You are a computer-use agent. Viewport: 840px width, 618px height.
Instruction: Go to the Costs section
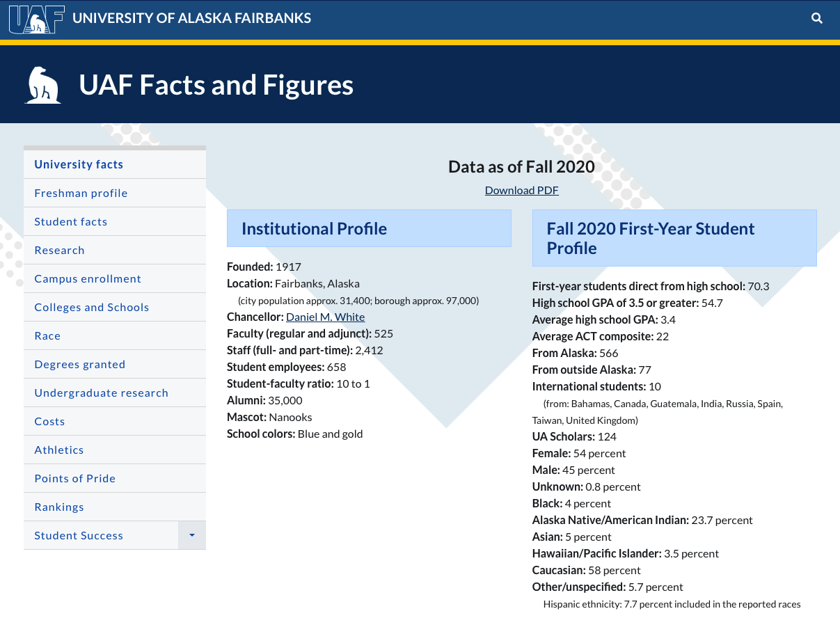49,421
